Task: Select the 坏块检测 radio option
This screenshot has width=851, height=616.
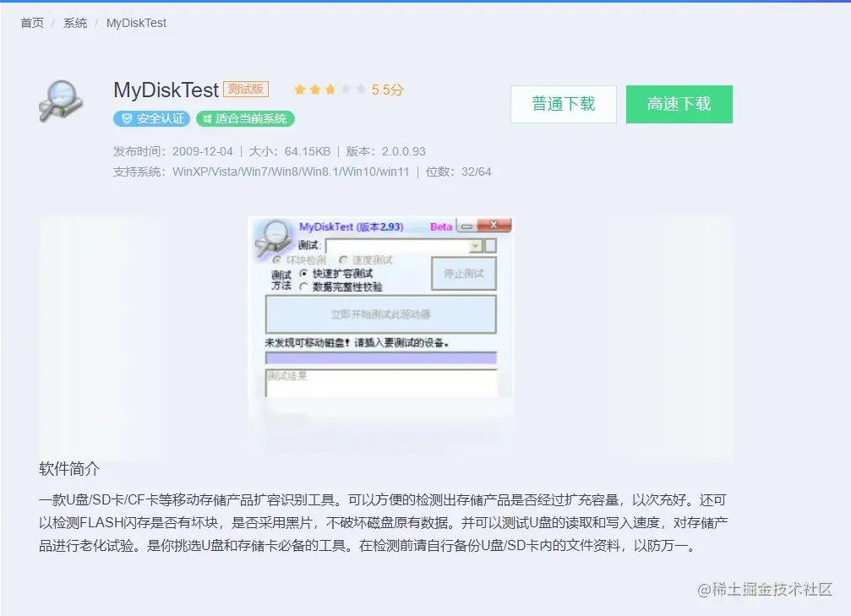Action: pos(277,260)
